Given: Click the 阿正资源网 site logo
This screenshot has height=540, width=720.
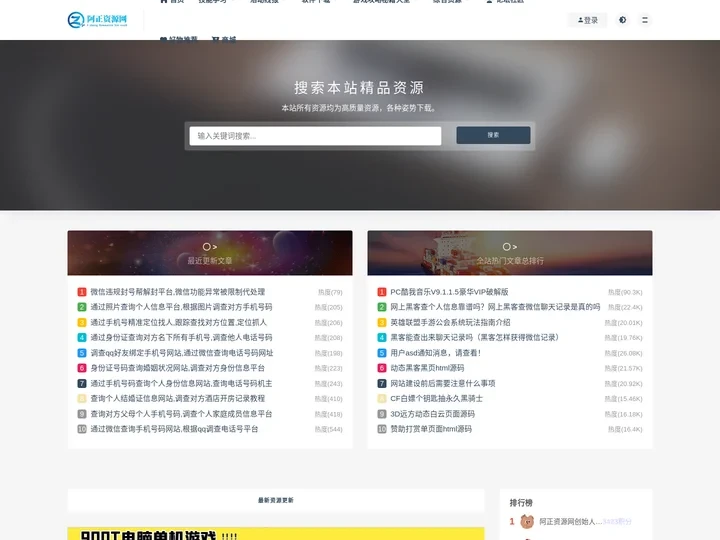Looking at the screenshot, I should coord(97,20).
